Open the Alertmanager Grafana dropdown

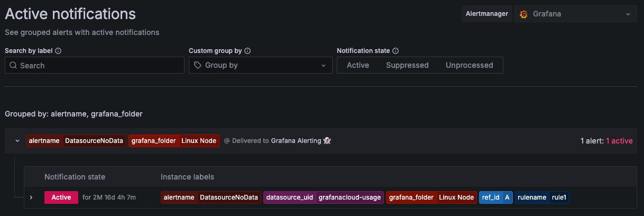coord(575,14)
